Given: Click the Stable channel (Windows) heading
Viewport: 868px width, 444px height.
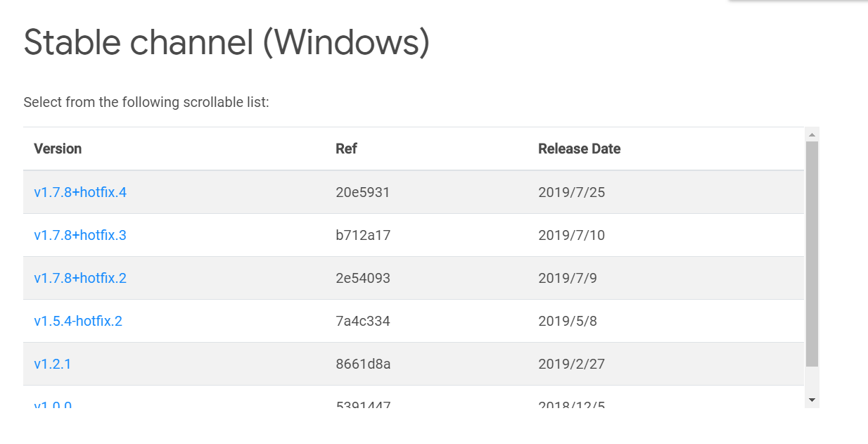Looking at the screenshot, I should (x=226, y=43).
